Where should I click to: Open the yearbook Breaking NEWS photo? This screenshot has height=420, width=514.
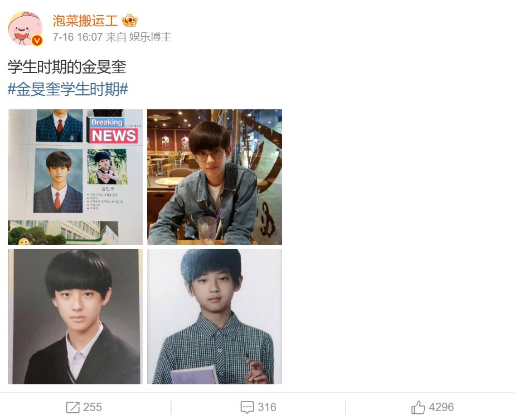[x=75, y=177]
